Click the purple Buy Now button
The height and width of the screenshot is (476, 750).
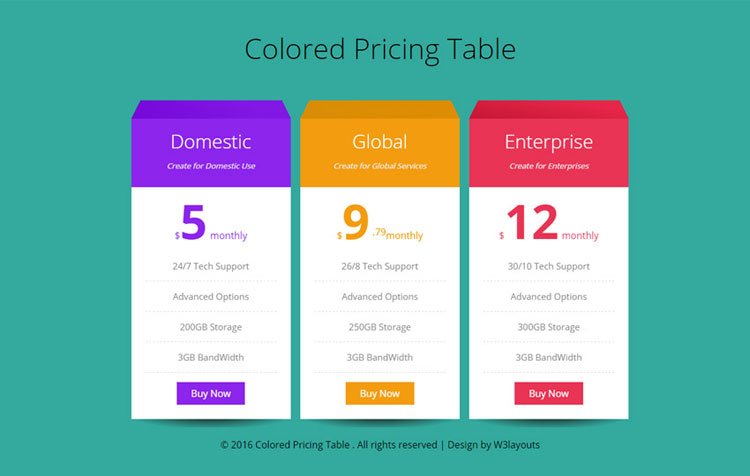210,393
